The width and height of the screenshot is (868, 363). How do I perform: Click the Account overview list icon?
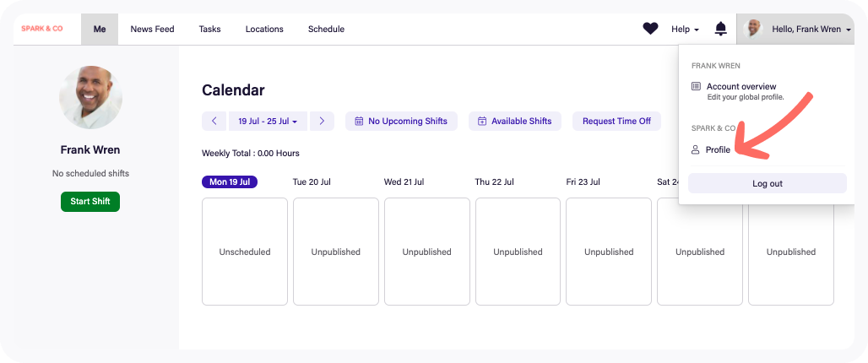[x=697, y=86]
